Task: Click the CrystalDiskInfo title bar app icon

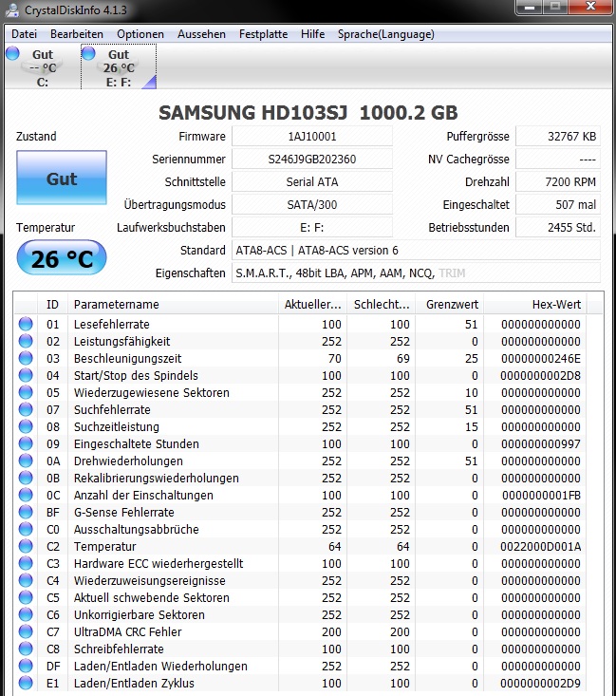Action: coord(12,9)
